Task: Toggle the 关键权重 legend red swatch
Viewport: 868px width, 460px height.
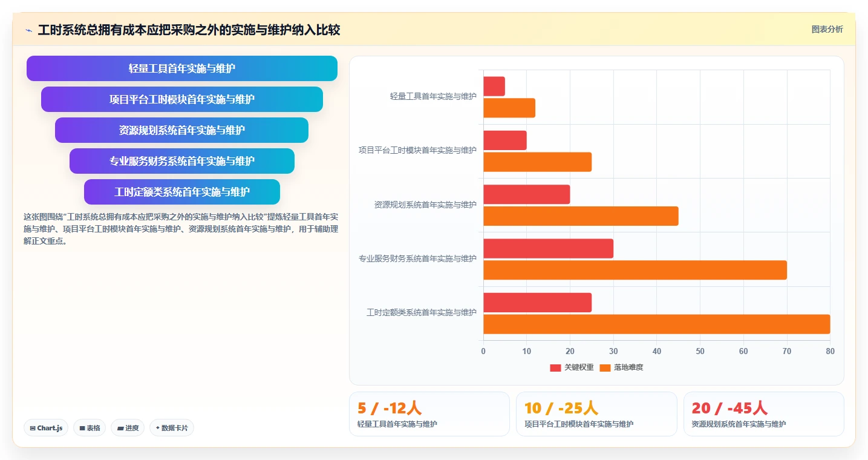Action: pos(555,367)
